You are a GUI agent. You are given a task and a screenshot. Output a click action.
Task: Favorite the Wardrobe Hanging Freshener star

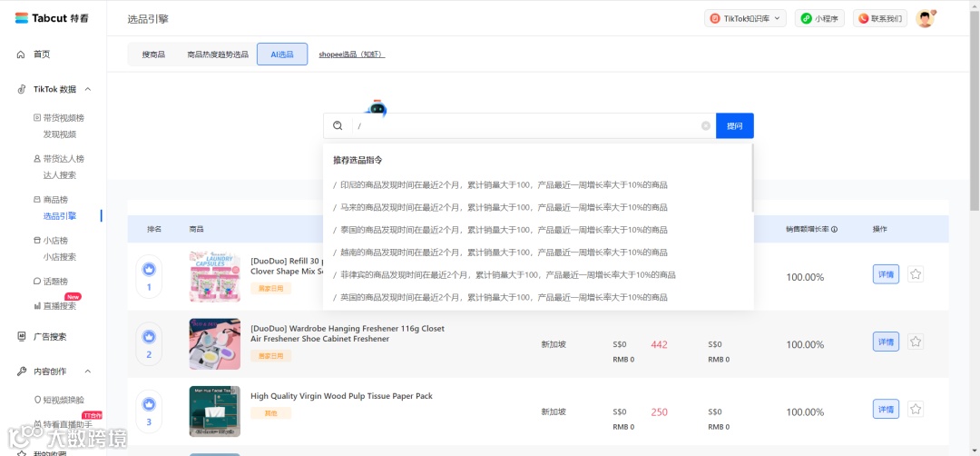coord(916,342)
